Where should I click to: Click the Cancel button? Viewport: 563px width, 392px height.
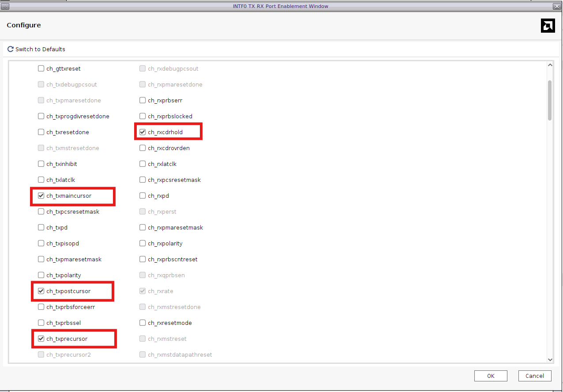point(534,376)
